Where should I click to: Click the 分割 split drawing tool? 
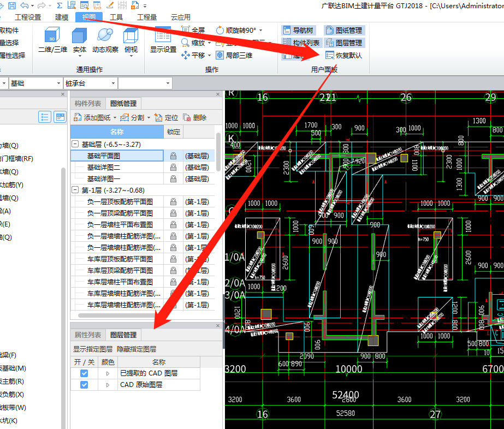tap(133, 117)
